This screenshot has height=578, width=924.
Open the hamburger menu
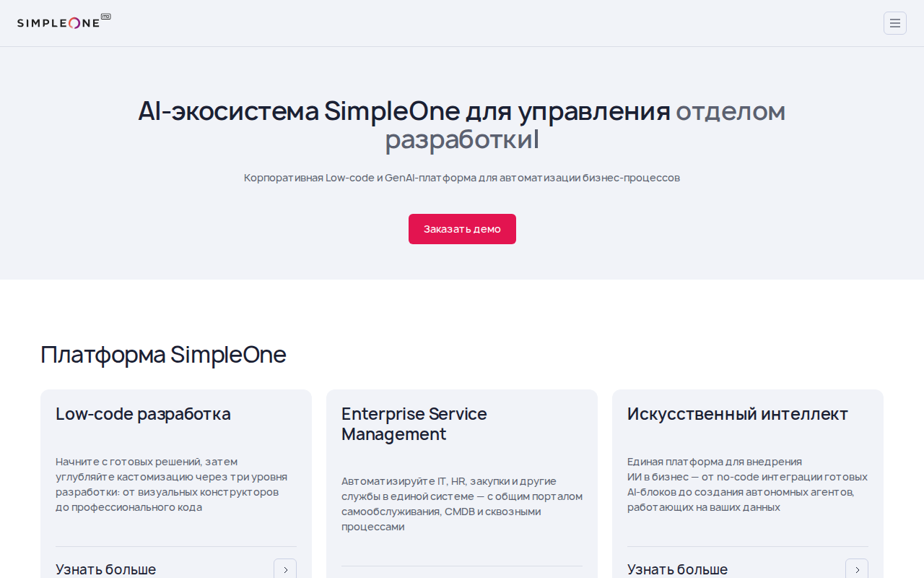tap(895, 23)
